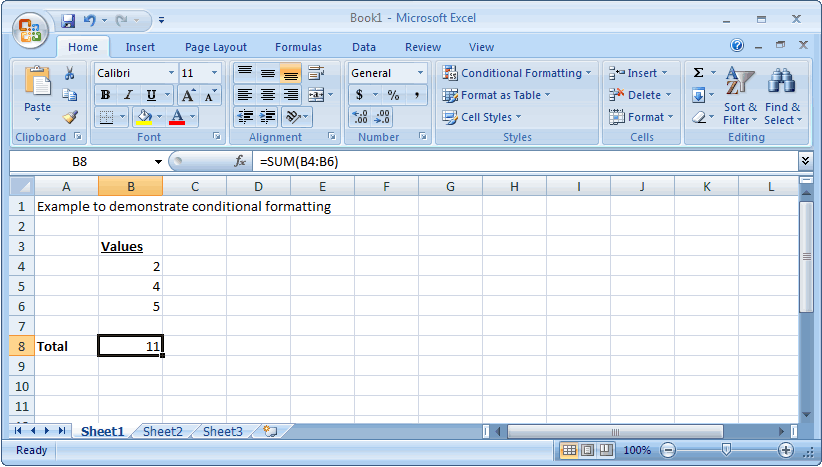The image size is (822, 467).
Task: Increase the cell indent
Action: point(268,117)
